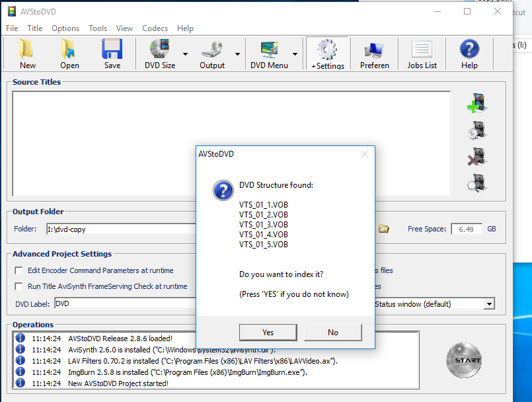Click the info icon beside AviSynth log entry

coord(20,349)
